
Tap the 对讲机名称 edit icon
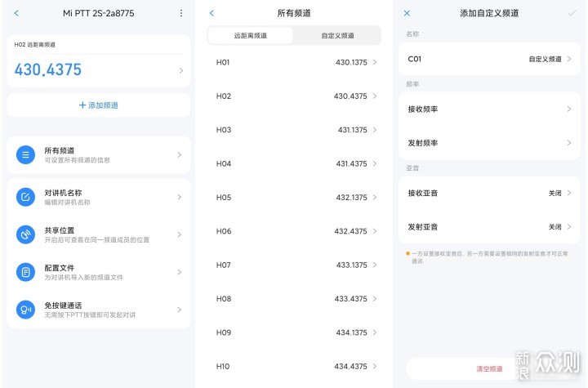(25, 197)
